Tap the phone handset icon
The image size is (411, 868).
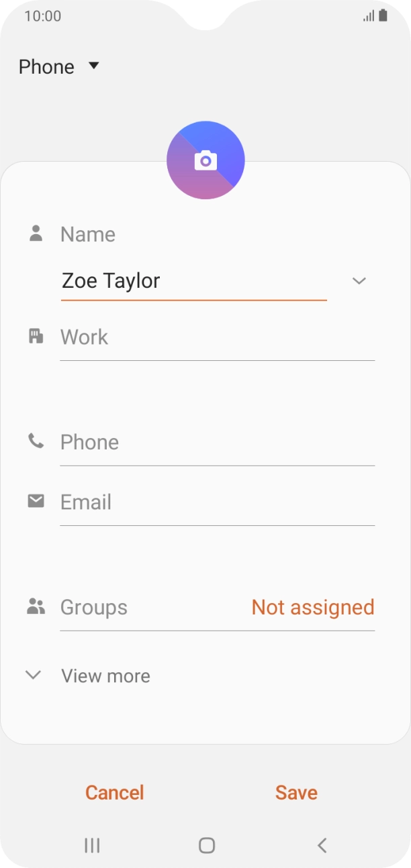[36, 441]
